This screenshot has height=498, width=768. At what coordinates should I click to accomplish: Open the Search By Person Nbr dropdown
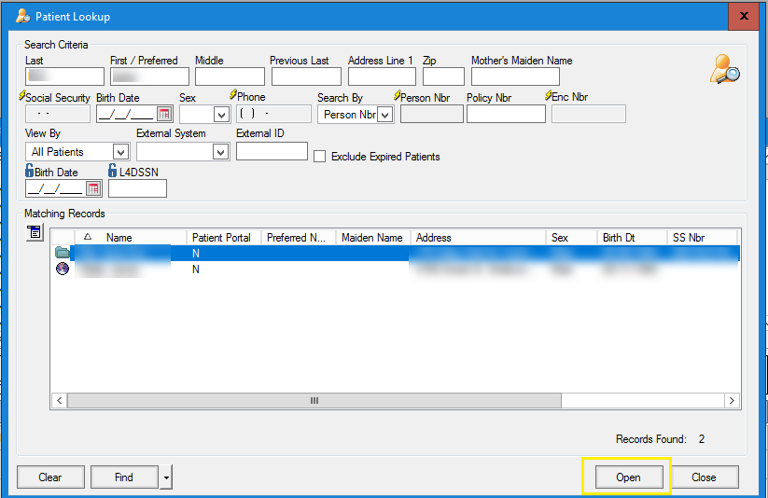[385, 115]
